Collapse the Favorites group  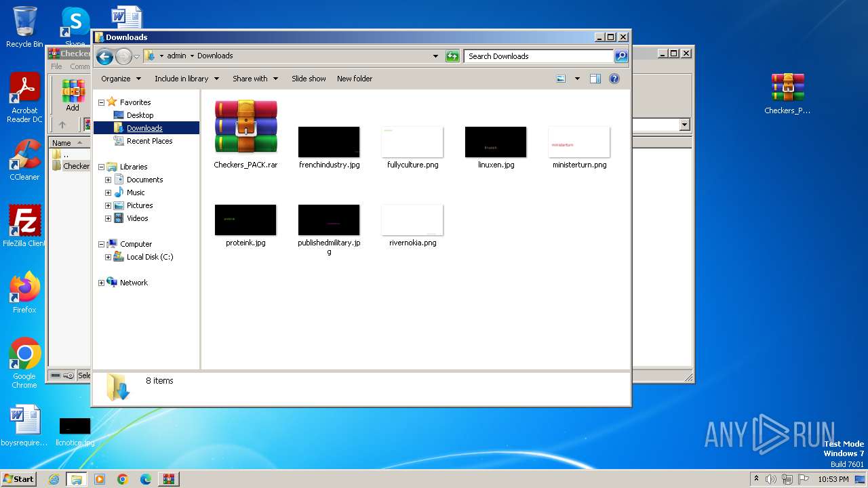tap(101, 102)
